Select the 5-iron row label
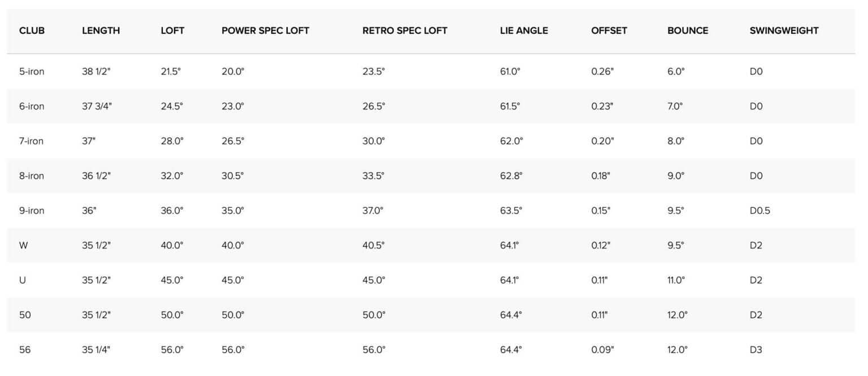Screen dimensions: 868x376 (x=32, y=72)
